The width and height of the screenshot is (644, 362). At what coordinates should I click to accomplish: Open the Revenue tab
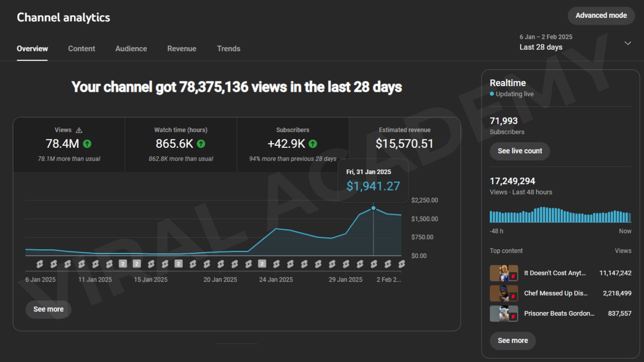click(x=182, y=49)
